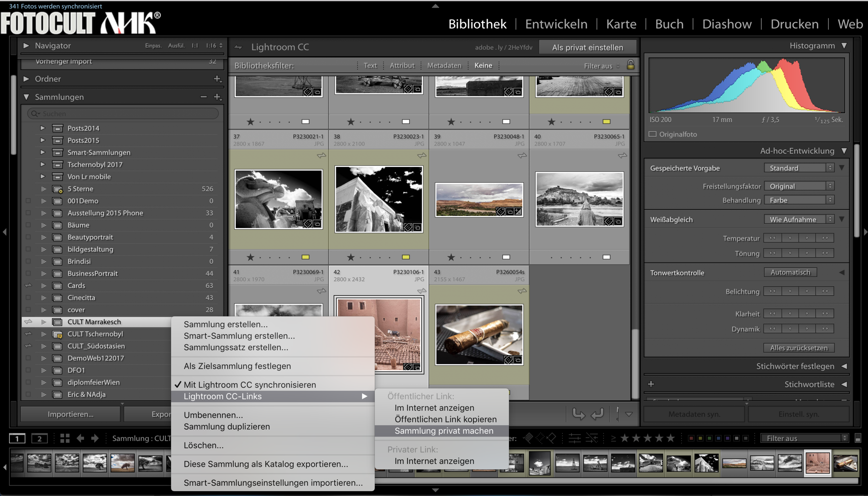Screen dimensions: 868x496
Task: Click the back arrow beside Lightroom CC title
Action: point(238,47)
